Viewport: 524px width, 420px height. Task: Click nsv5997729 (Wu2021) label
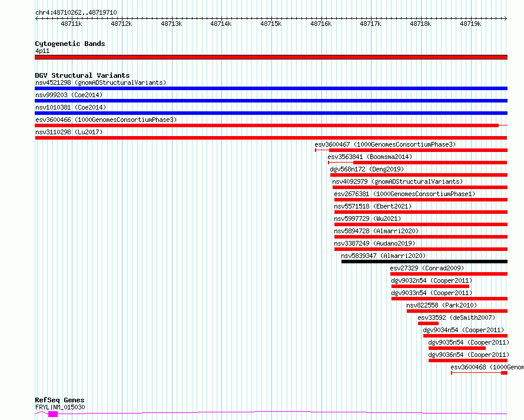367,219
